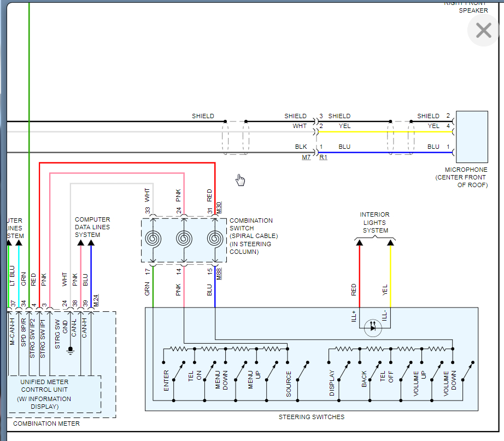Click the Steering Switches caption
This screenshot has height=441, width=504.
(312, 417)
